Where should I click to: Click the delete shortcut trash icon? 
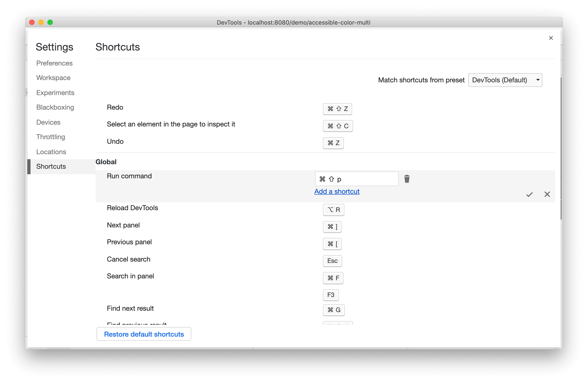click(407, 179)
